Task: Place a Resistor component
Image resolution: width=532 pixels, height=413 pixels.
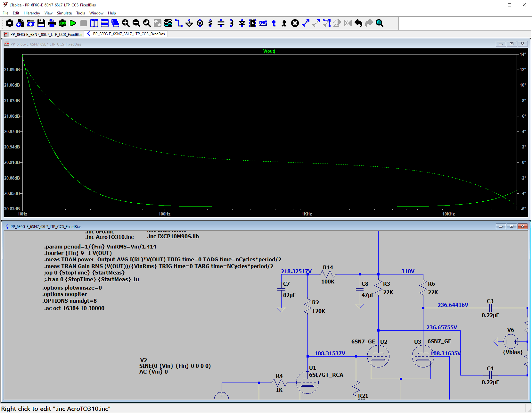Action: click(210, 23)
